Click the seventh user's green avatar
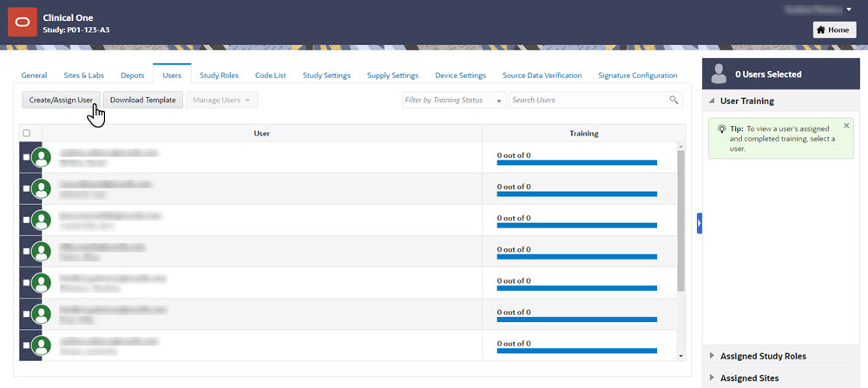This screenshot has height=388, width=868. pos(42,345)
